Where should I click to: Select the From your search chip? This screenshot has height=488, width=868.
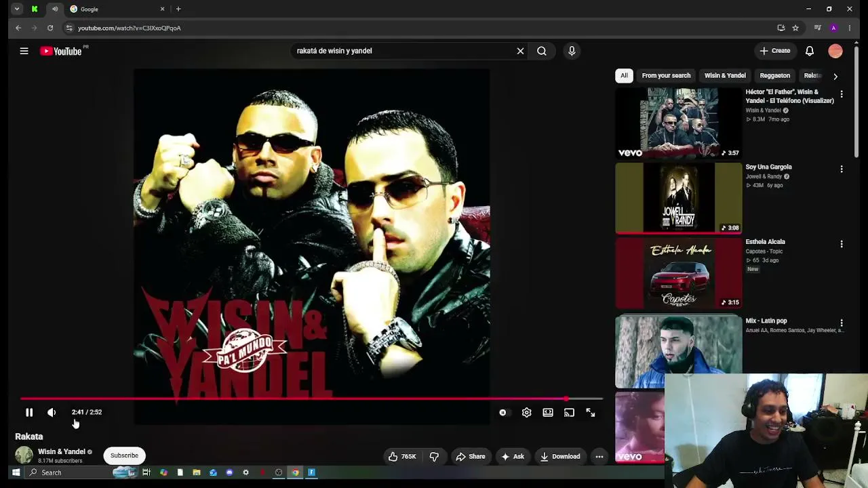[x=666, y=76]
